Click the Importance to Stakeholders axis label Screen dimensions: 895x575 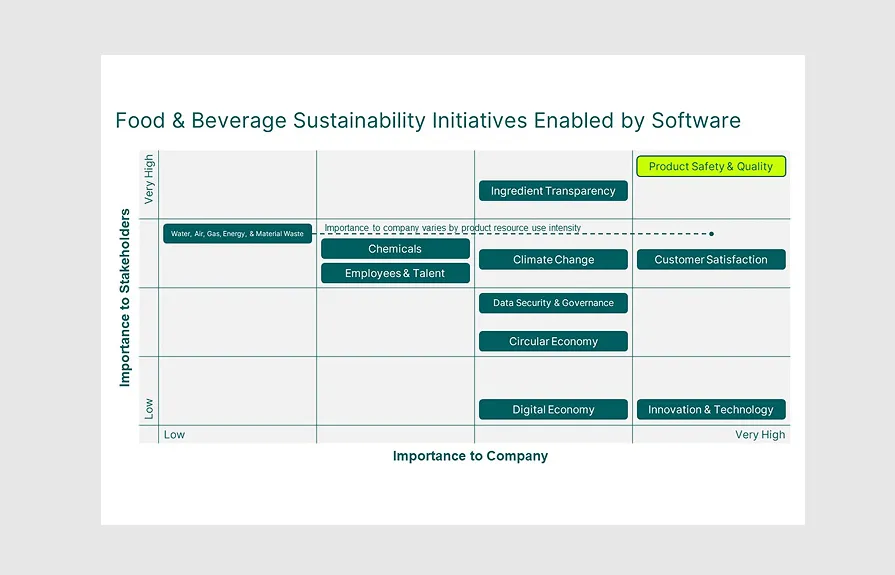point(124,297)
